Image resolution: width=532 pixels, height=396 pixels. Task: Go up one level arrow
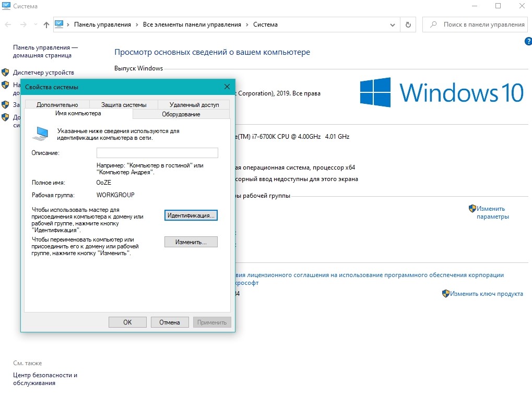pyautogui.click(x=46, y=25)
